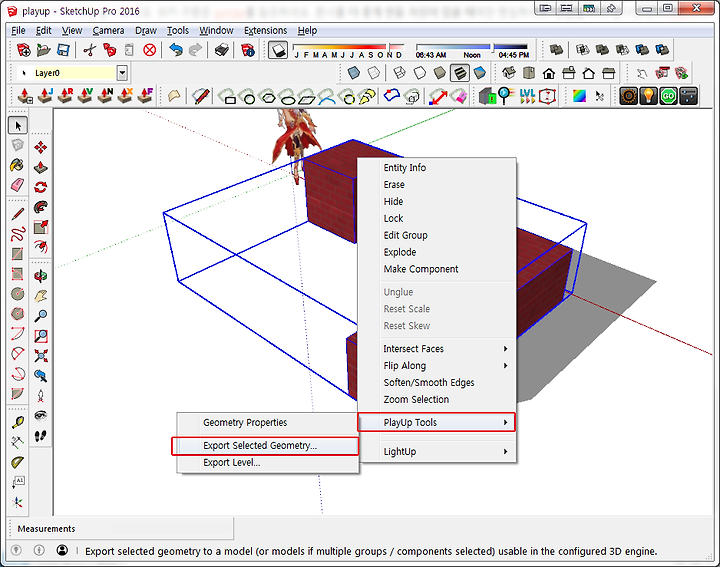
Task: Click the Undo arrow icon
Action: pos(176,50)
